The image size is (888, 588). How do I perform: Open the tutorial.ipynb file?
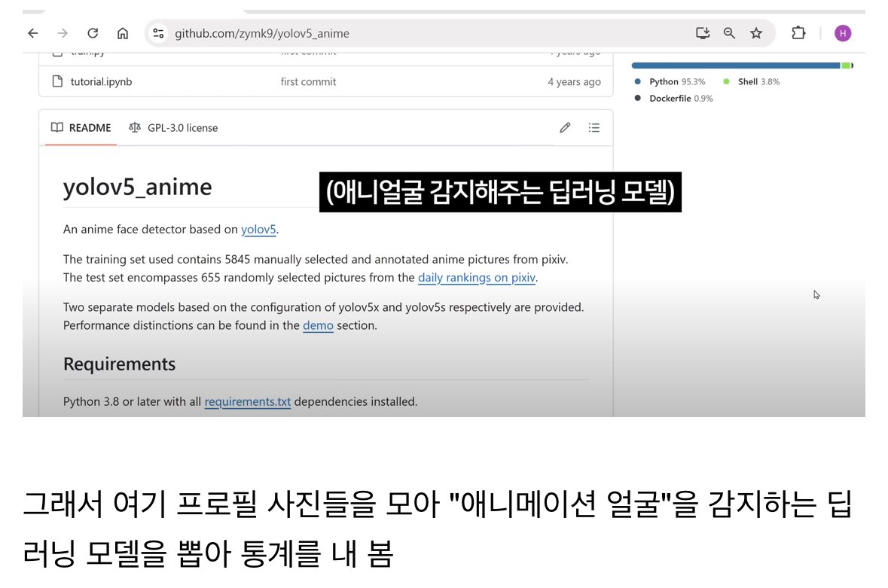pos(102,81)
